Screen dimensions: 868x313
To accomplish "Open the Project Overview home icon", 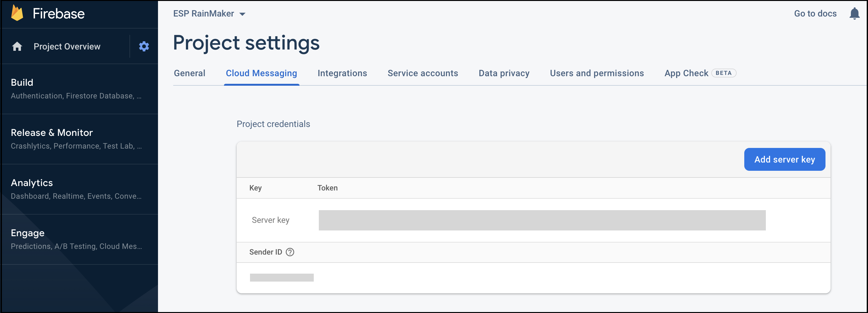I will [17, 46].
